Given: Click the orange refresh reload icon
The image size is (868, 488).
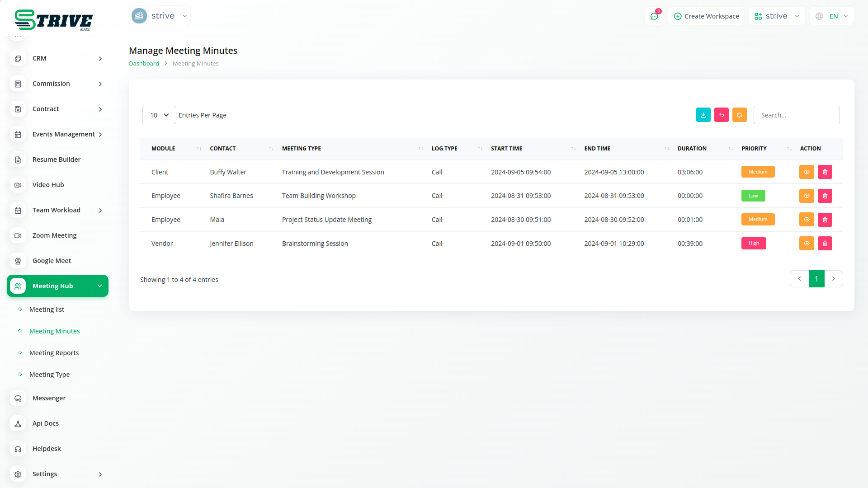Looking at the screenshot, I should (739, 115).
